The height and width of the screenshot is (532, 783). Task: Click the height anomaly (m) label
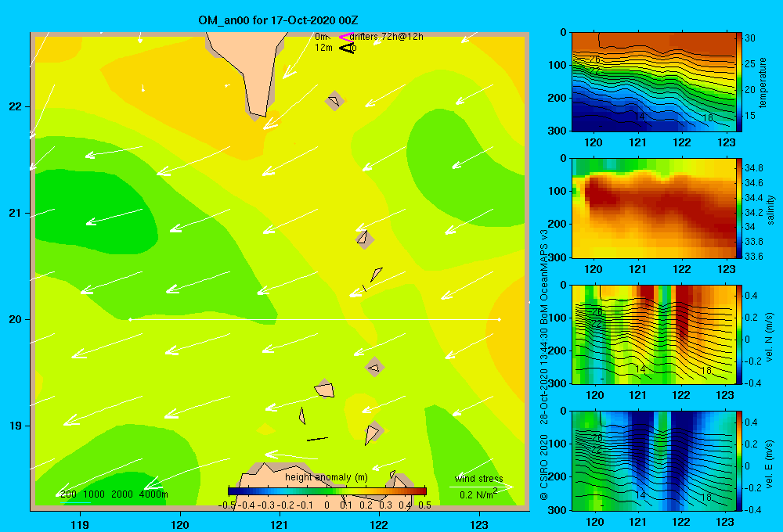click(326, 477)
